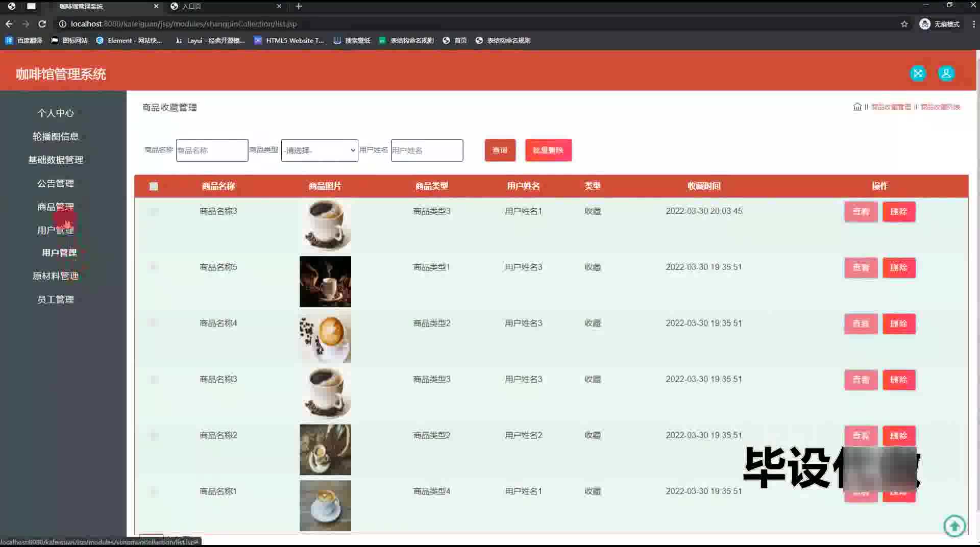980x547 pixels.
Task: Open the 图标网站 bookmark
Action: pyautogui.click(x=69, y=40)
